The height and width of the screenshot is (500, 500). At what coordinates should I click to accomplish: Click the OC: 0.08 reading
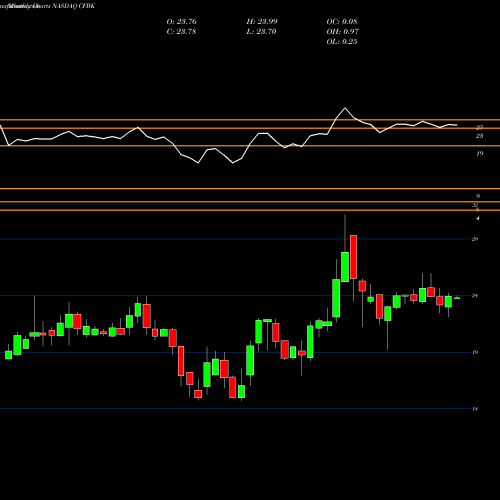342,21
